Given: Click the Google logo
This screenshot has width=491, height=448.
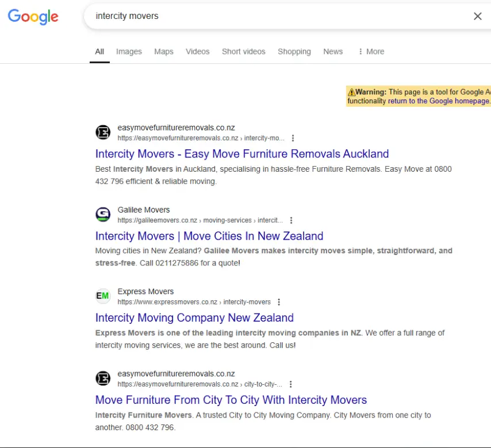Looking at the screenshot, I should [33, 17].
